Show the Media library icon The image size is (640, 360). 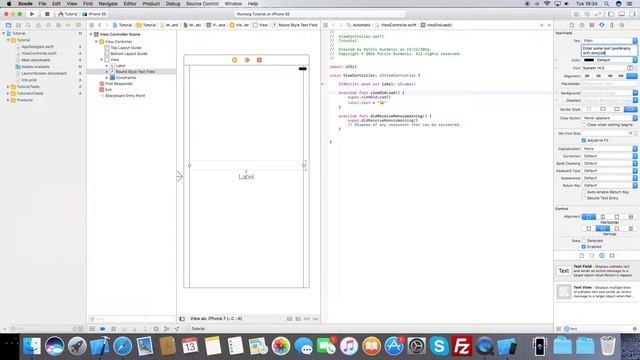click(612, 256)
